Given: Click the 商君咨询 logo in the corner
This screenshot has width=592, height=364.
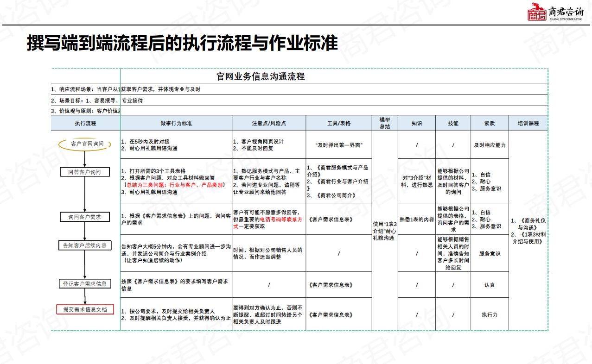Looking at the screenshot, I should point(555,12).
